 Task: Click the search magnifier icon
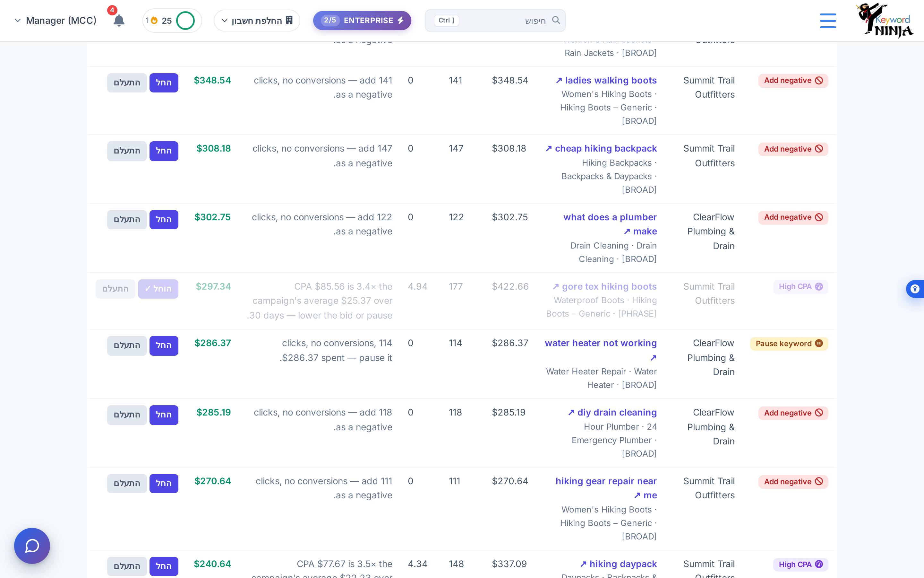pyautogui.click(x=556, y=20)
